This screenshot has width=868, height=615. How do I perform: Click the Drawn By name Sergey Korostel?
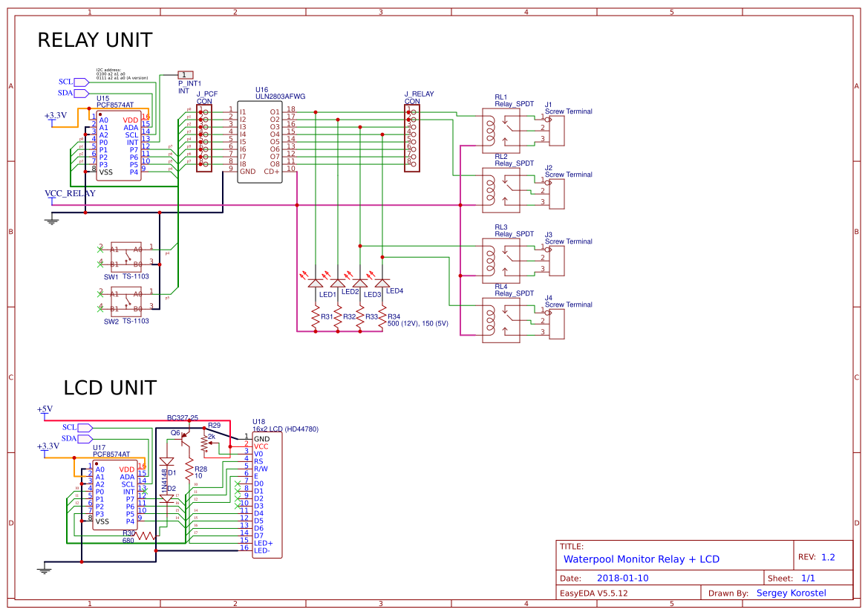(x=791, y=592)
